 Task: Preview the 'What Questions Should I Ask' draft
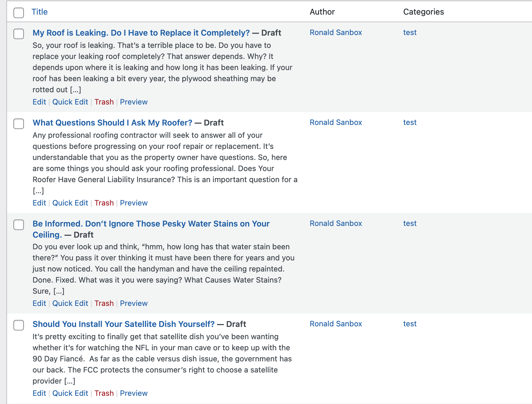134,203
